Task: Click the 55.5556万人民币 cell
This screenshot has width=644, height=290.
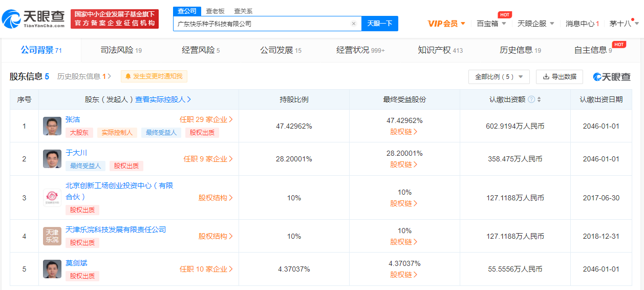Action: (515, 269)
